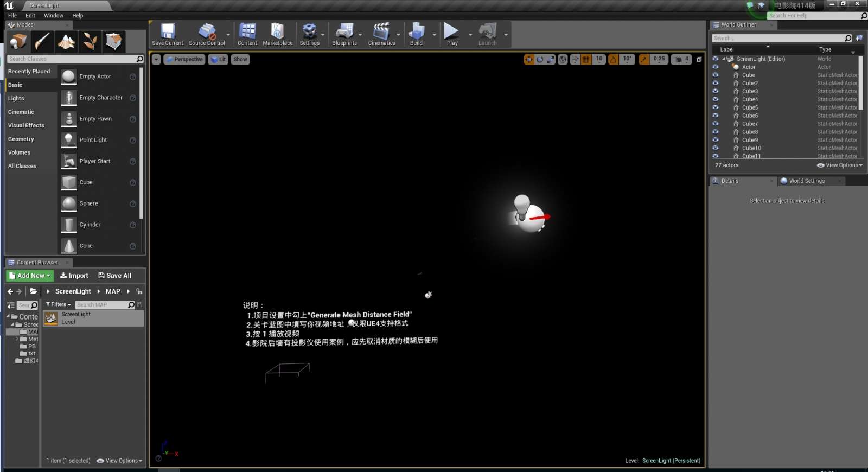Viewport: 868px width, 472px height.
Task: Open the File menu
Action: [x=12, y=16]
